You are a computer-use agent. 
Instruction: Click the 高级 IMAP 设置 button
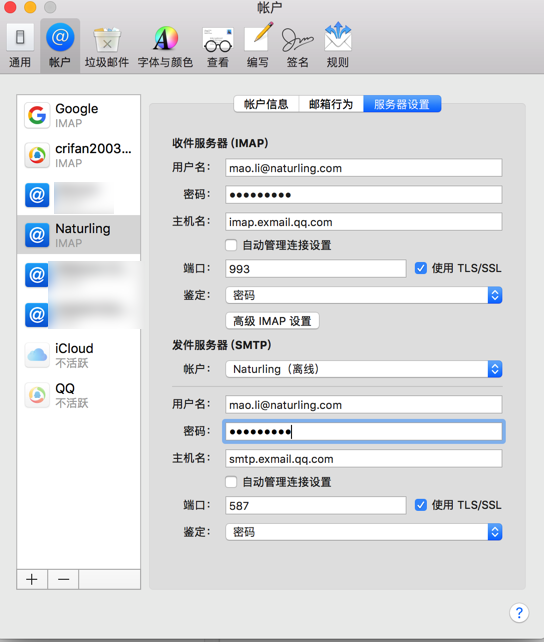(x=272, y=321)
